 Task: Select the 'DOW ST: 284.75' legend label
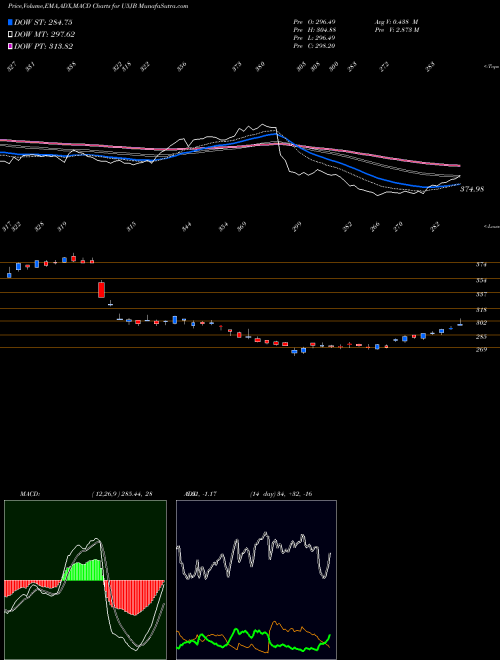44,22
